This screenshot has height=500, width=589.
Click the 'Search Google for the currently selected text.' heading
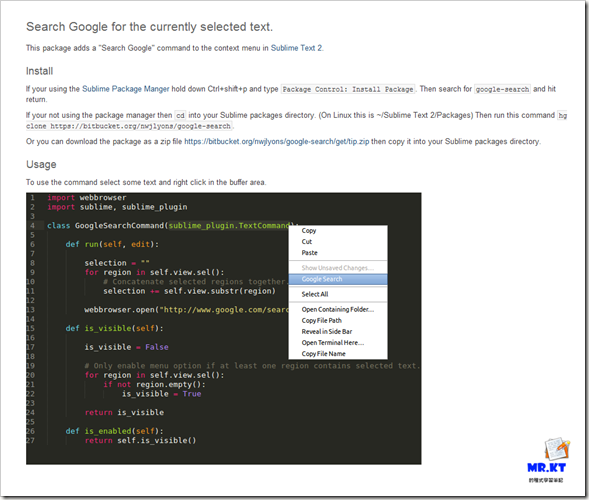tap(150, 27)
